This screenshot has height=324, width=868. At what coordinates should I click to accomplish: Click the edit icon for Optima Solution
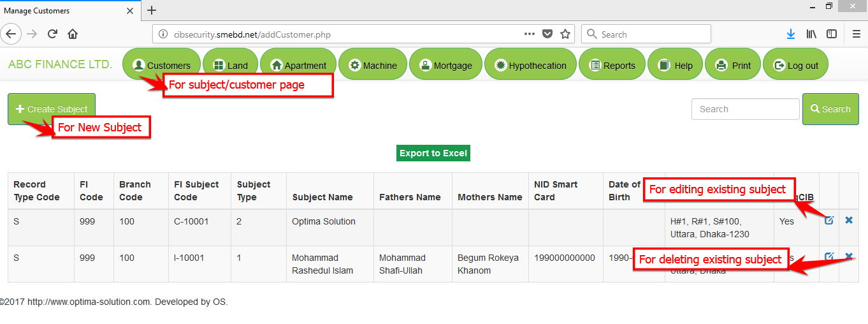point(829,221)
